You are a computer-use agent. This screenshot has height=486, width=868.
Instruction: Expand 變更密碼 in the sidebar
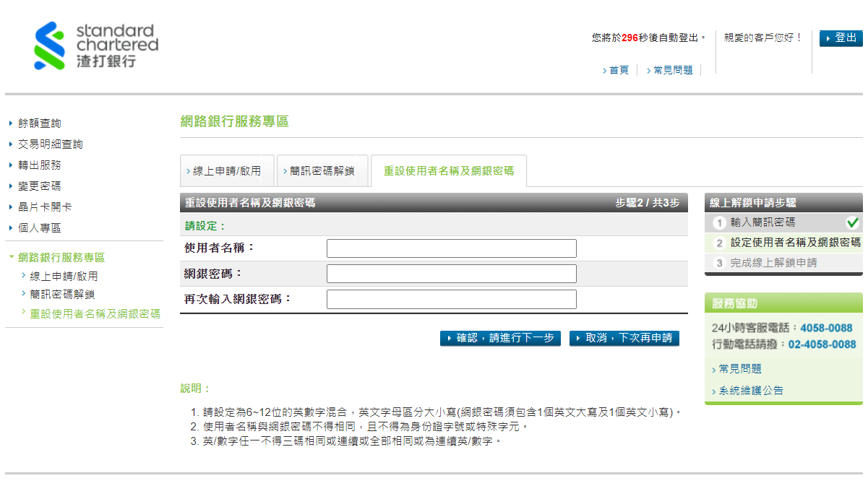pyautogui.click(x=40, y=186)
